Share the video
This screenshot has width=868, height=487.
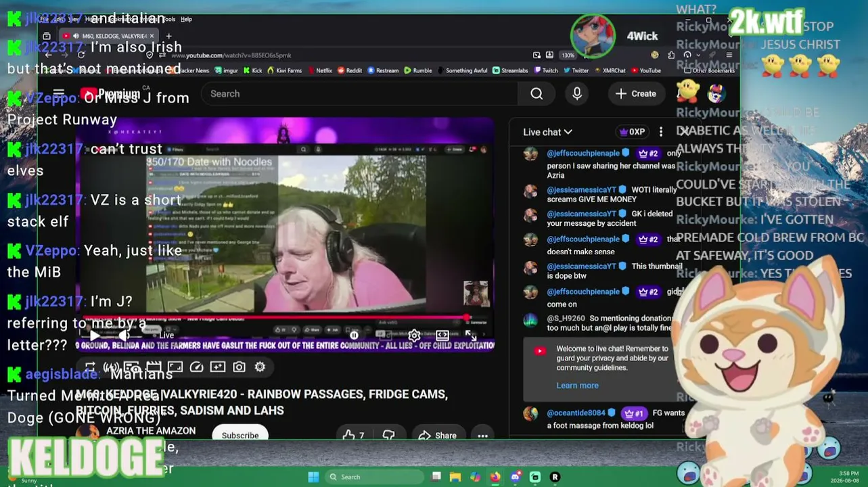click(x=438, y=436)
